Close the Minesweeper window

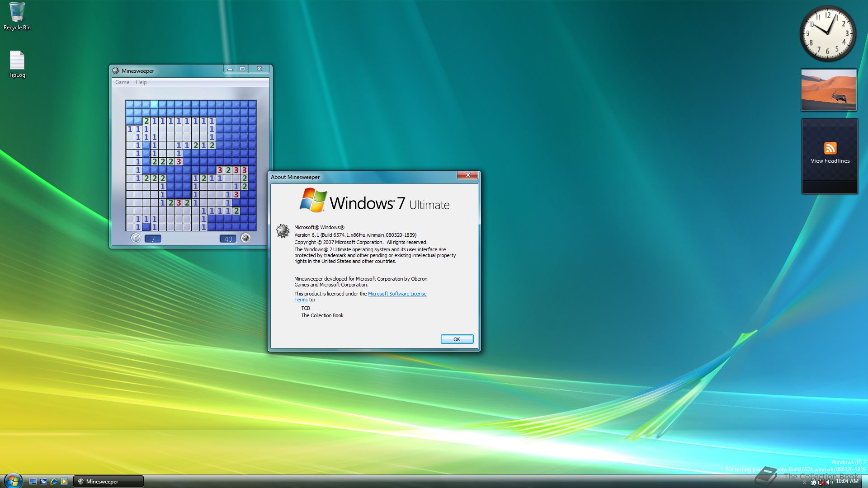click(259, 69)
